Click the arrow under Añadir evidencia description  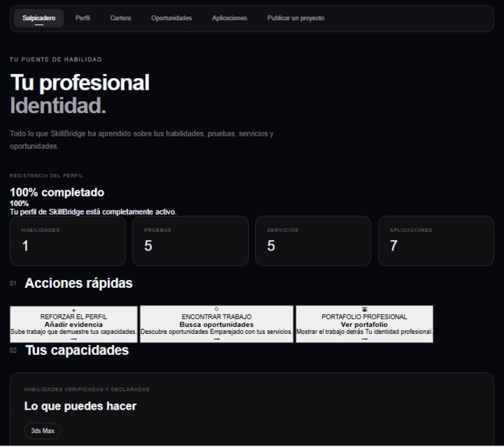click(x=73, y=339)
